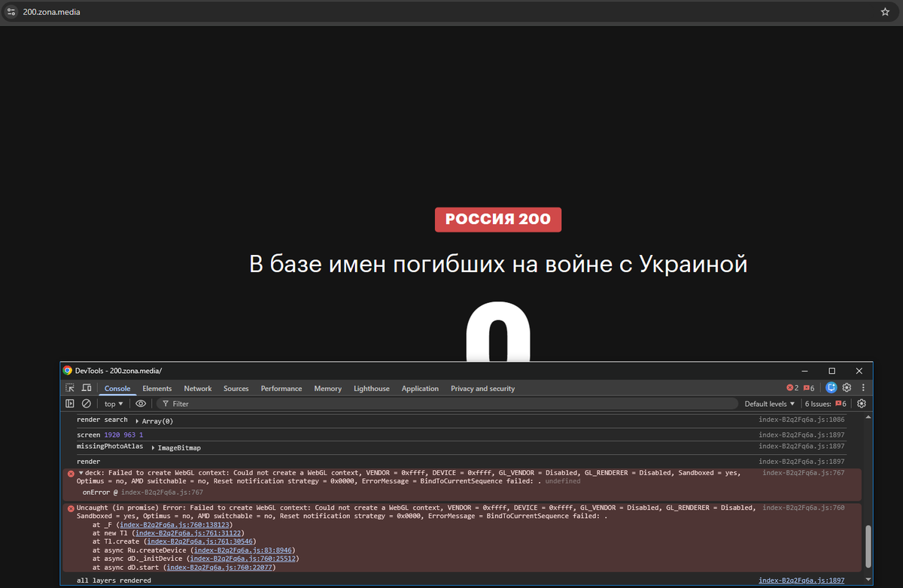Viewport: 903px width, 588px height.
Task: Click the red error count badge showing 2
Action: [792, 388]
